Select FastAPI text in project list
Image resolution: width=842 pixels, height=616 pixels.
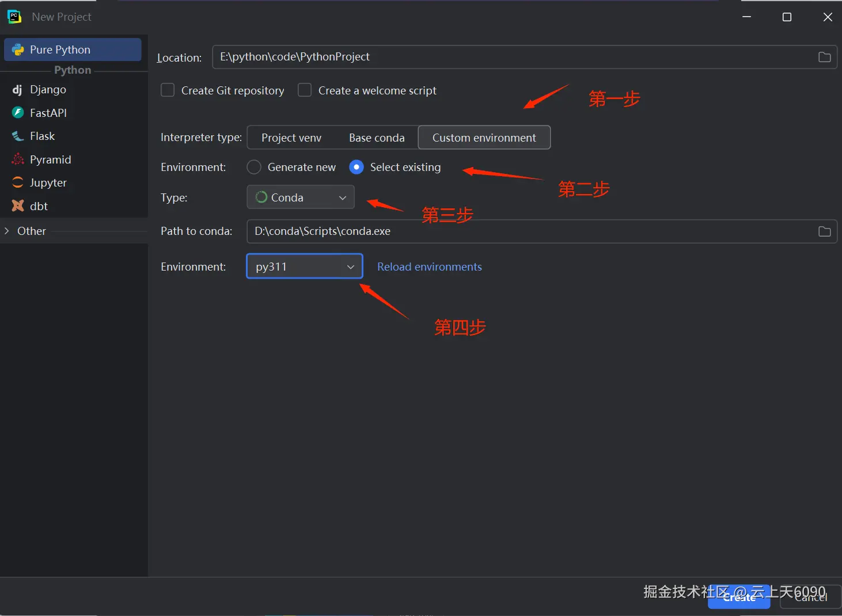tap(48, 113)
